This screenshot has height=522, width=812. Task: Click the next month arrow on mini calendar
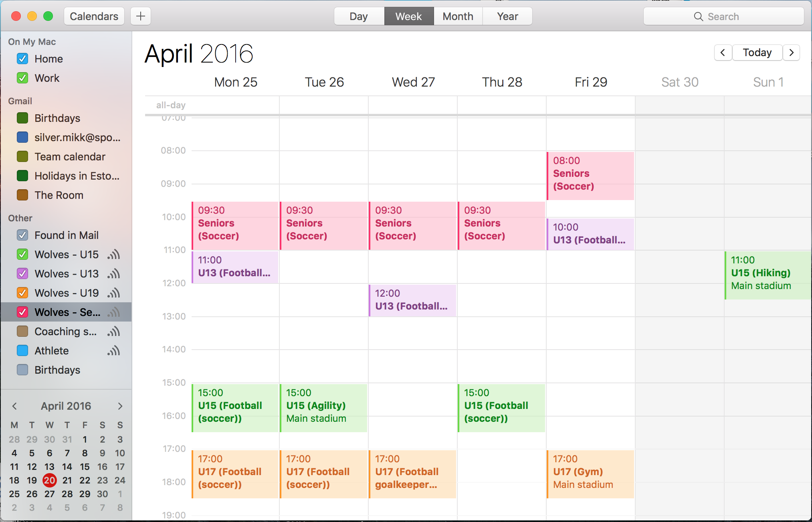click(x=119, y=406)
